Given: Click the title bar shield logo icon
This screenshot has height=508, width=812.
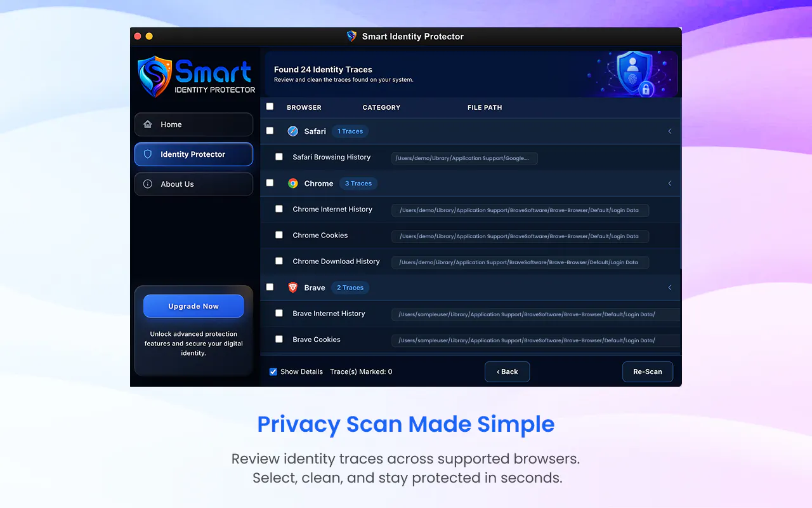Looking at the screenshot, I should tap(351, 36).
